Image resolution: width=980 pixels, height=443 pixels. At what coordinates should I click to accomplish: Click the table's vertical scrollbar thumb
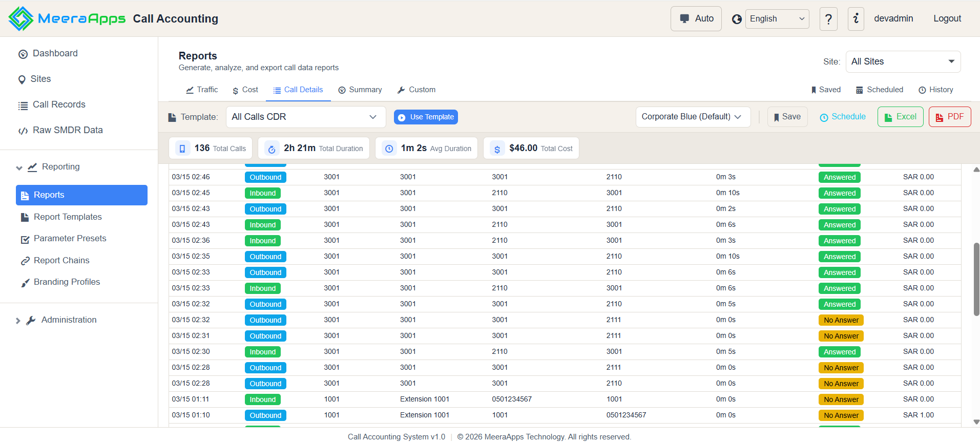(976, 279)
